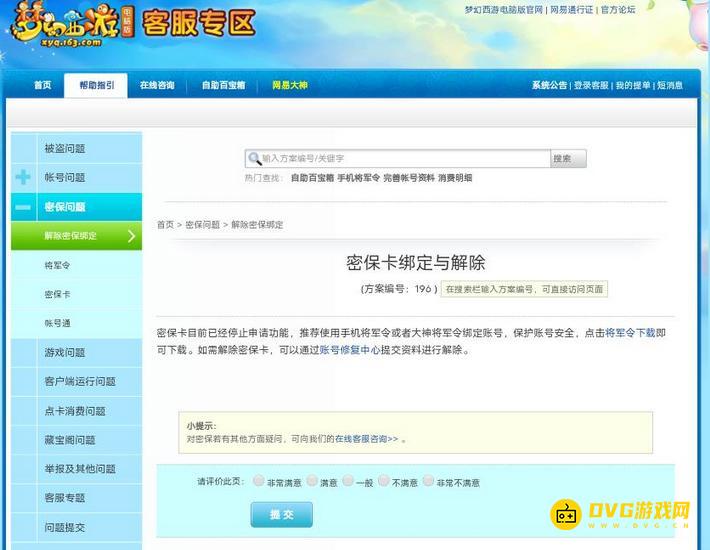Expand 帐号问题 with the plus icon
This screenshot has height=550, width=710.
click(x=23, y=177)
